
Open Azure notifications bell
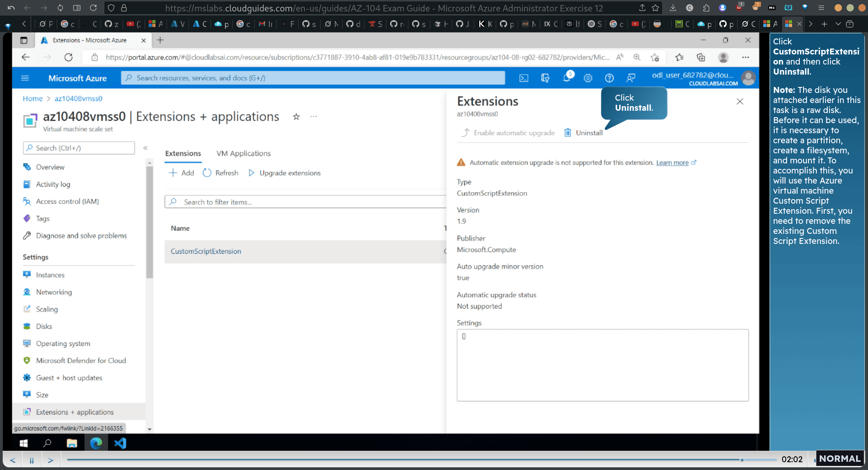567,77
